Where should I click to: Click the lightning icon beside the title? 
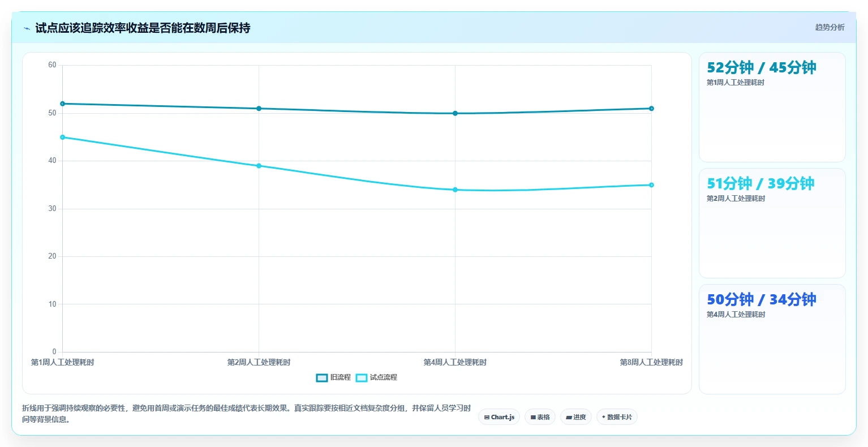[27, 28]
